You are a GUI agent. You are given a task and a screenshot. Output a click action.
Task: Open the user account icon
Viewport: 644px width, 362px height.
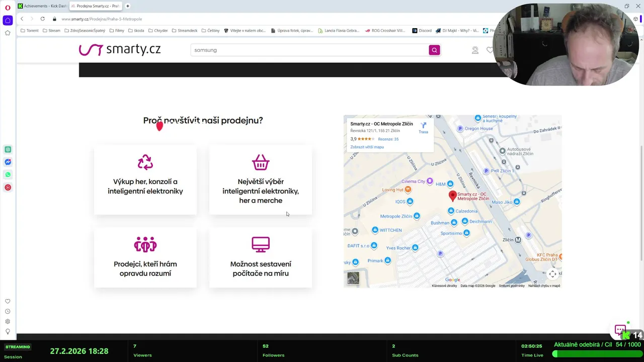(x=475, y=50)
